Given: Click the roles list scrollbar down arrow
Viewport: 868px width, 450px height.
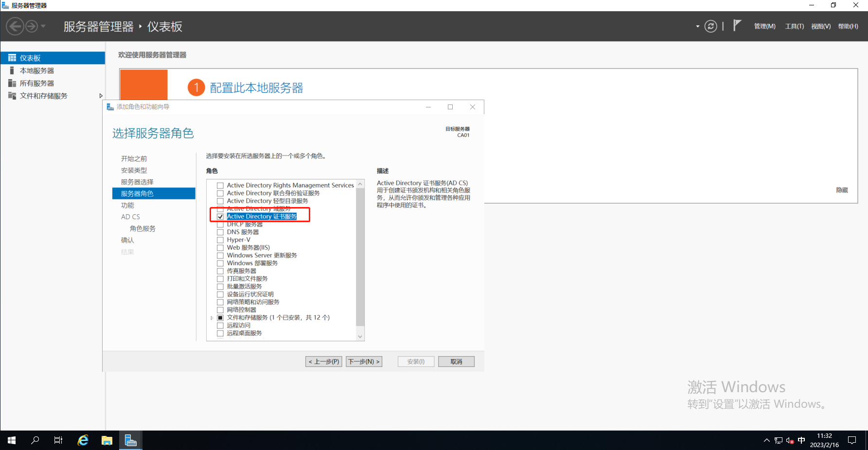Looking at the screenshot, I should click(x=360, y=336).
